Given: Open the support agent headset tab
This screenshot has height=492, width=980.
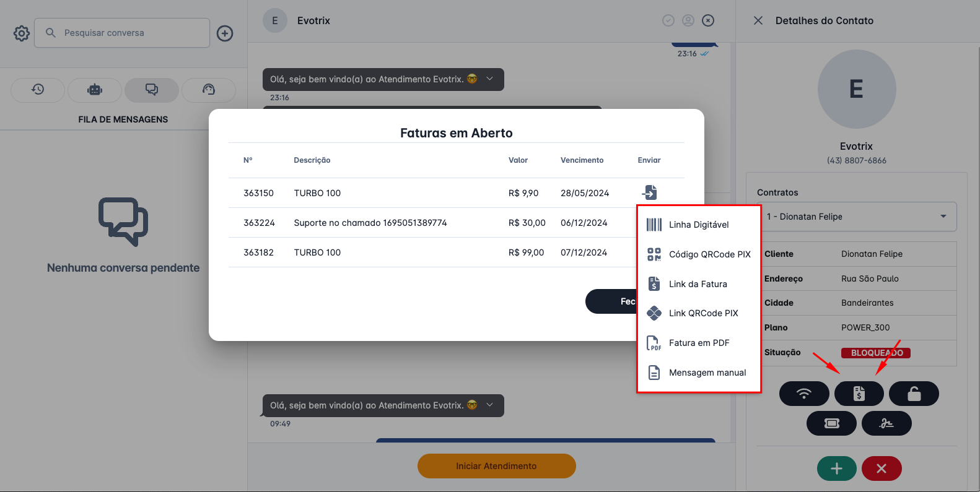Looking at the screenshot, I should (x=209, y=90).
